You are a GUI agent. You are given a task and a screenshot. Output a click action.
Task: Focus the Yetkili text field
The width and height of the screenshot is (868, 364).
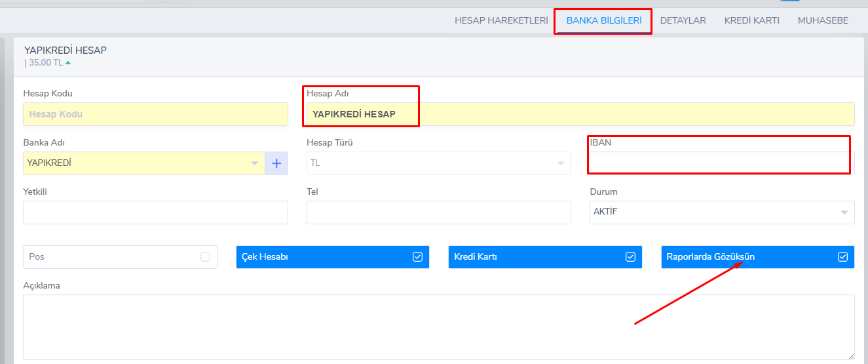tap(155, 212)
